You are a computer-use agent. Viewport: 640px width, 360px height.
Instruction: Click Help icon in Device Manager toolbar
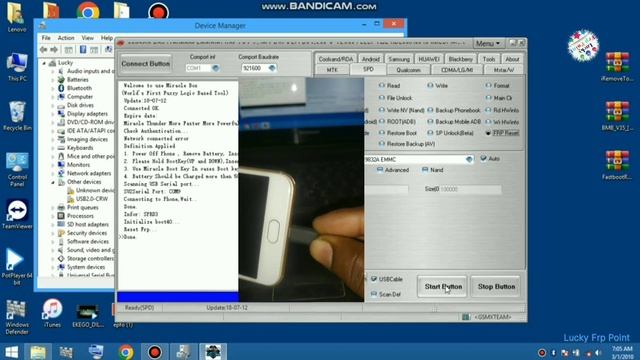(x=83, y=50)
